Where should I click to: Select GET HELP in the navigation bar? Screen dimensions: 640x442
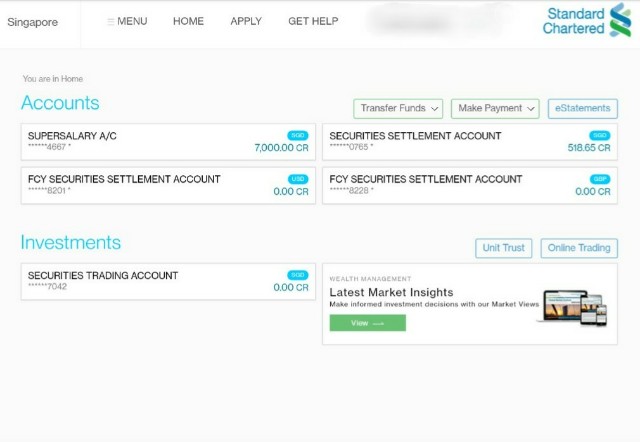coord(313,21)
